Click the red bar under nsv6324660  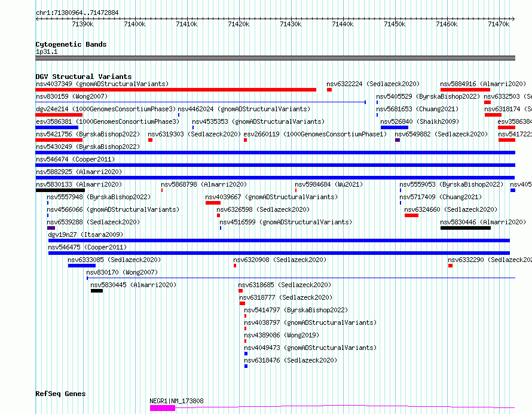[x=411, y=215]
